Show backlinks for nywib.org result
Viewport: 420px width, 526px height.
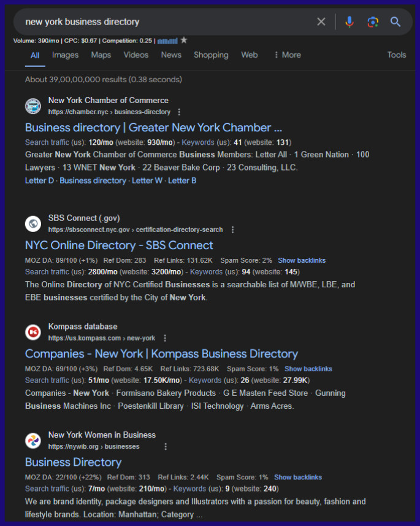point(298,477)
